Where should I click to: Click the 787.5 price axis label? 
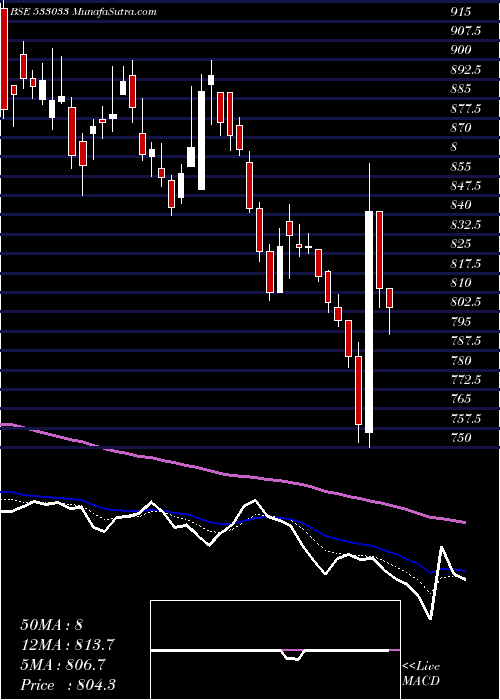[x=466, y=342]
